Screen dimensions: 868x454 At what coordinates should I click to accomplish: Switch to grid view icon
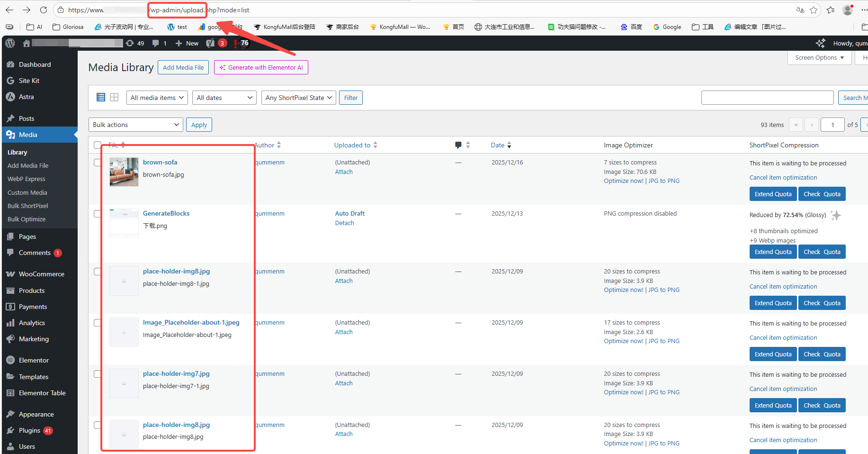click(114, 97)
